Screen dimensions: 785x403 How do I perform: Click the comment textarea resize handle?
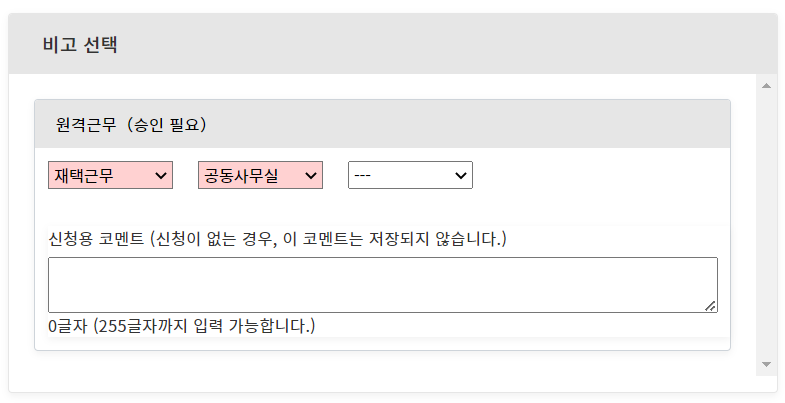point(711,306)
